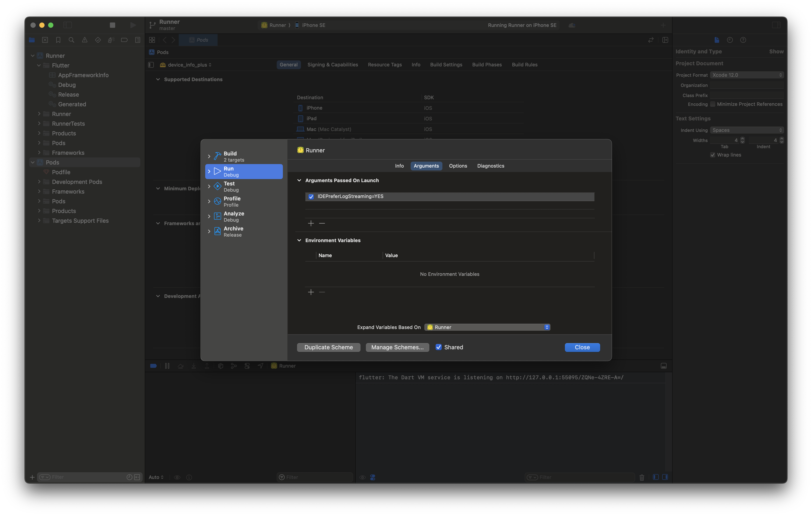812x516 pixels.
Task: Open Expand Variables Based On dropdown
Action: (487, 327)
